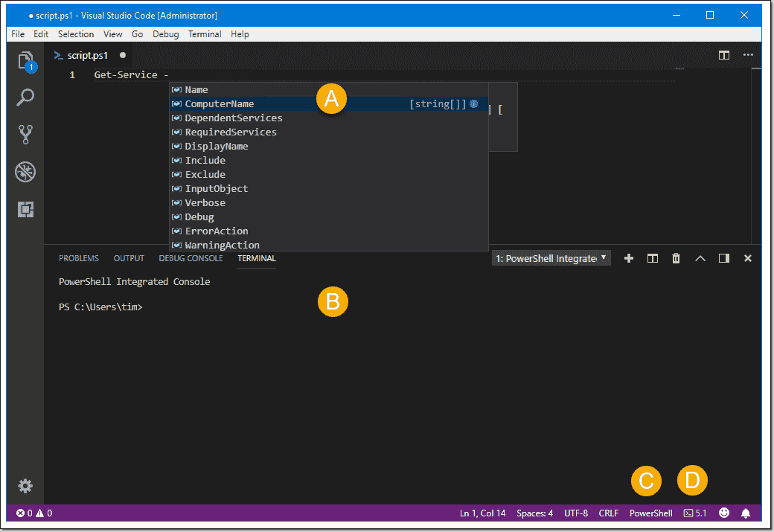Show more info for the ComputerName suggestion
The height and width of the screenshot is (532, 774).
(x=474, y=103)
